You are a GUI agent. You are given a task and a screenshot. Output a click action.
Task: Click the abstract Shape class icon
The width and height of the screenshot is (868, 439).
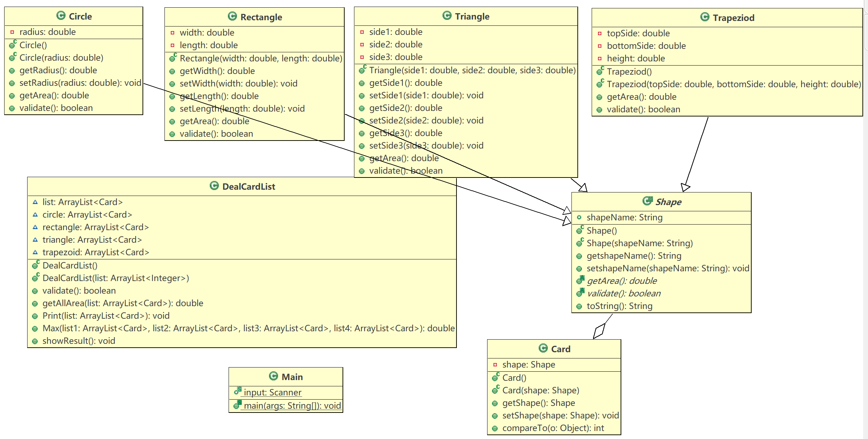pyautogui.click(x=647, y=201)
